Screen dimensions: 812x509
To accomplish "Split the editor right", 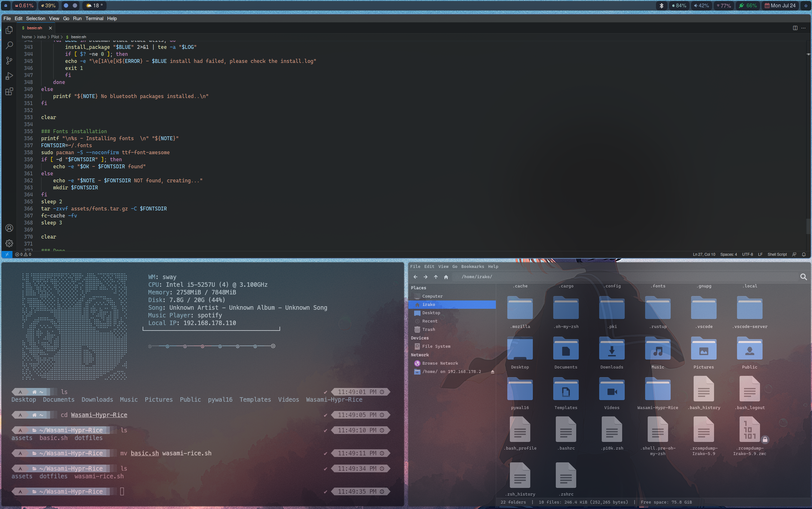I will pos(795,28).
